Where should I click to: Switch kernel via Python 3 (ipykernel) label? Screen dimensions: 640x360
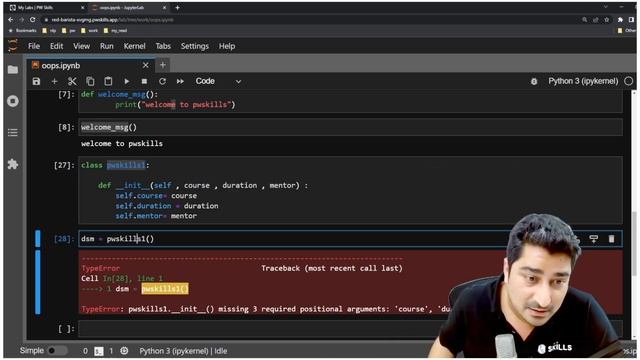point(583,81)
